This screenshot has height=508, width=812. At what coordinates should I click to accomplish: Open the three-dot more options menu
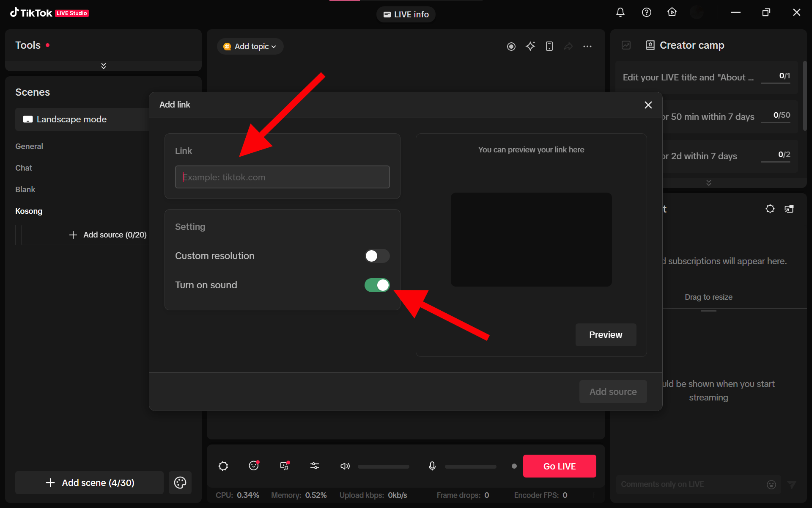pos(587,47)
